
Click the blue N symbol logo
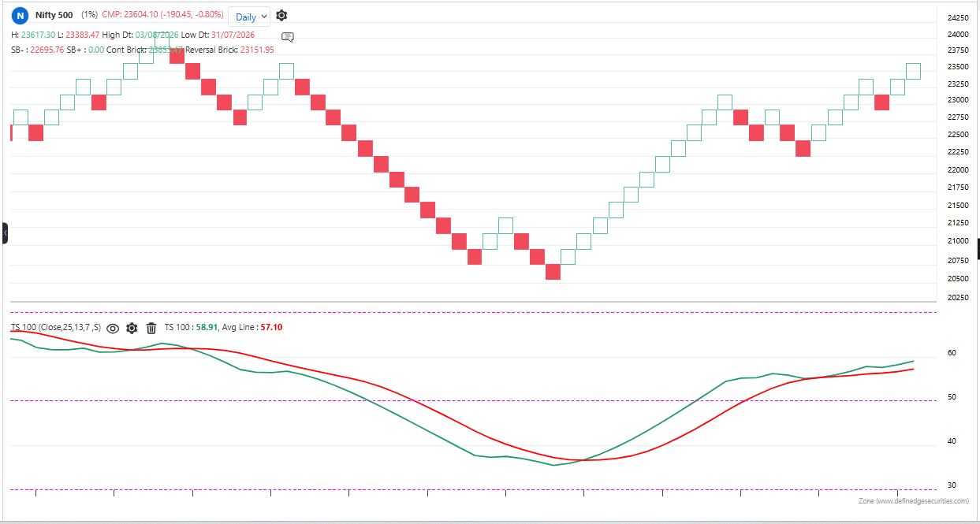click(20, 15)
